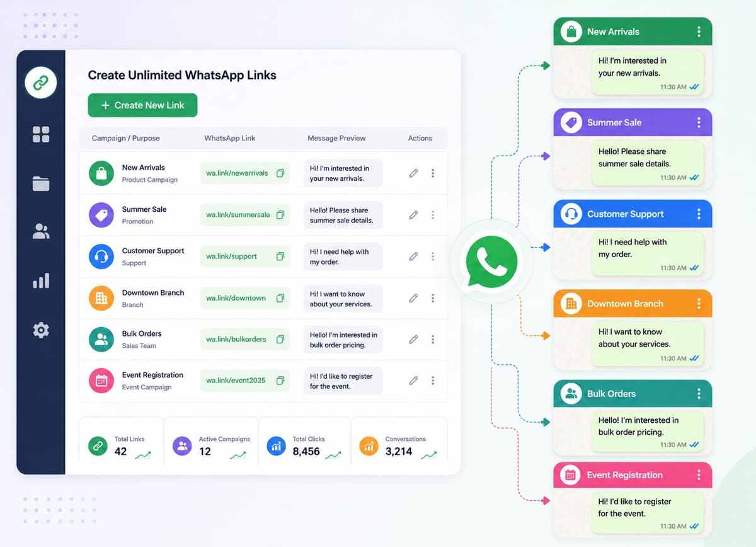
Task: Click the Message Preview column header
Action: coord(336,138)
